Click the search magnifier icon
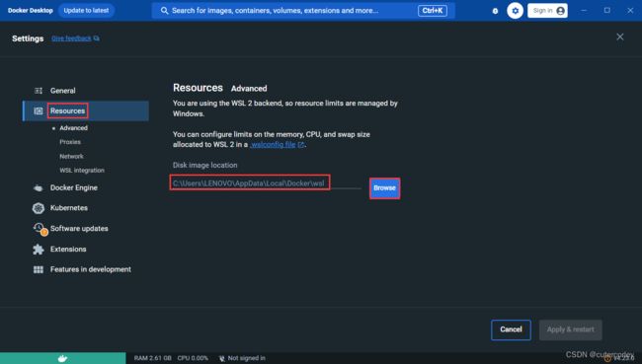This screenshot has height=364, width=642. pos(165,11)
